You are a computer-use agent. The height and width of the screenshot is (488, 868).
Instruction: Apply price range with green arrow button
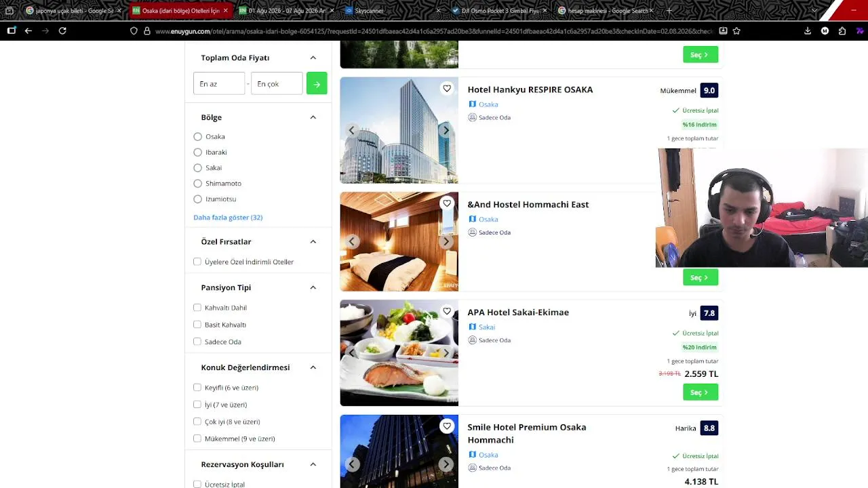[317, 83]
